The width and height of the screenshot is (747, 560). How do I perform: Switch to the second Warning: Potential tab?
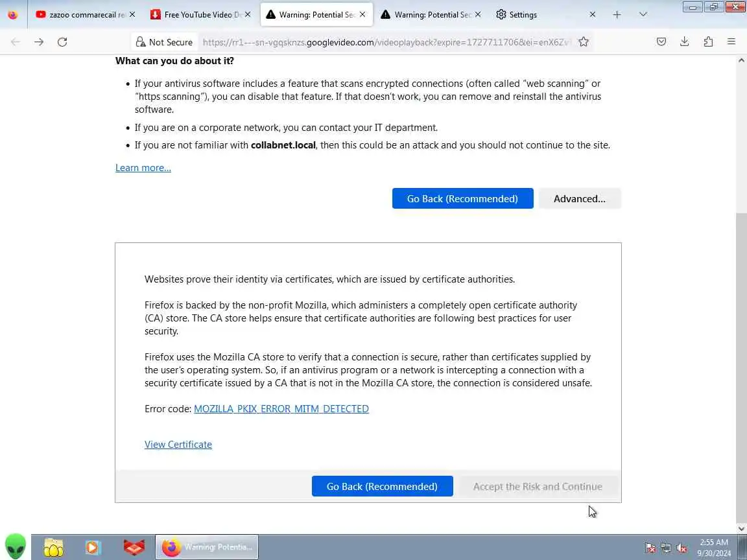pos(431,15)
